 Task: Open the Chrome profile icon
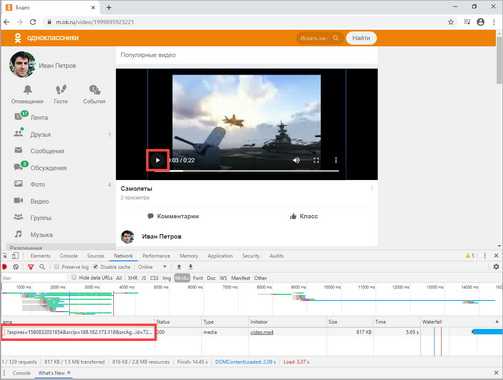pos(480,22)
